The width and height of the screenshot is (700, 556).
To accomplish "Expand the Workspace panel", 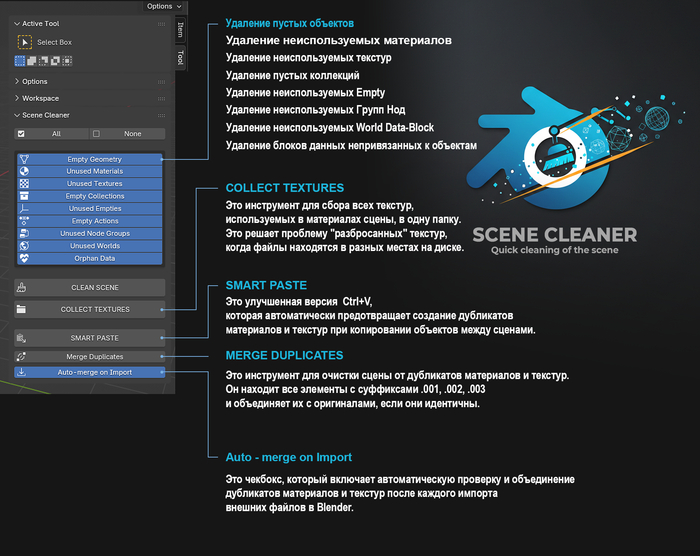I will coord(17,98).
